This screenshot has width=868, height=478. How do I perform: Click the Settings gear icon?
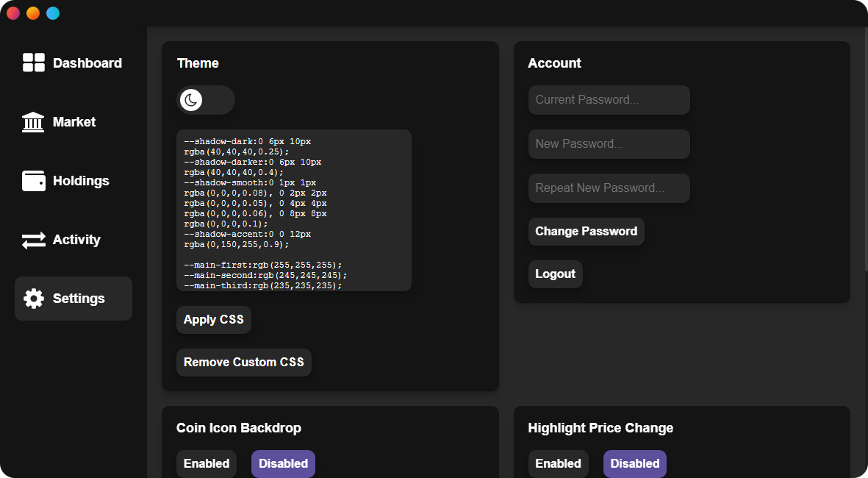click(x=34, y=299)
